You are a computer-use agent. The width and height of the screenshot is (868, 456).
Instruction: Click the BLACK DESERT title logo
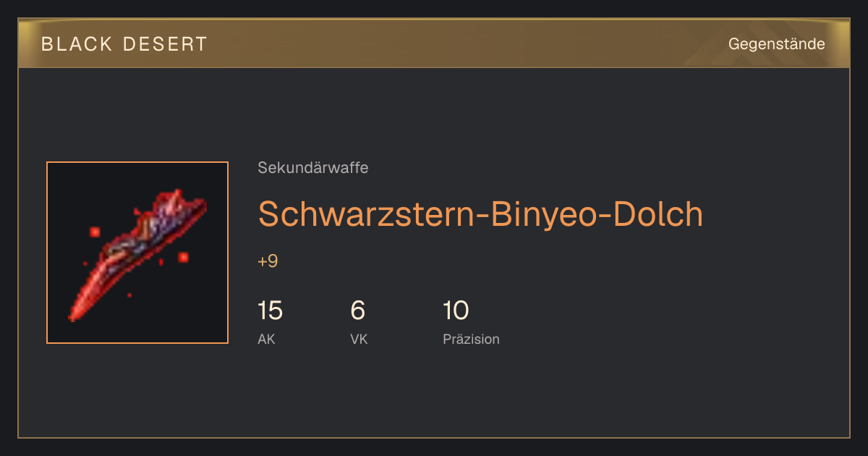[x=124, y=44]
